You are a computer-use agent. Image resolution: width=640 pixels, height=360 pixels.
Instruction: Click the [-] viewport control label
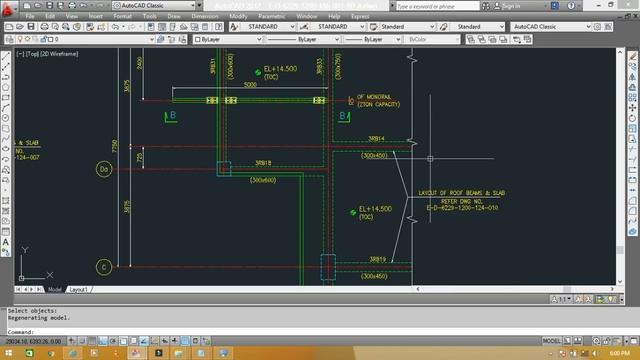coord(20,53)
